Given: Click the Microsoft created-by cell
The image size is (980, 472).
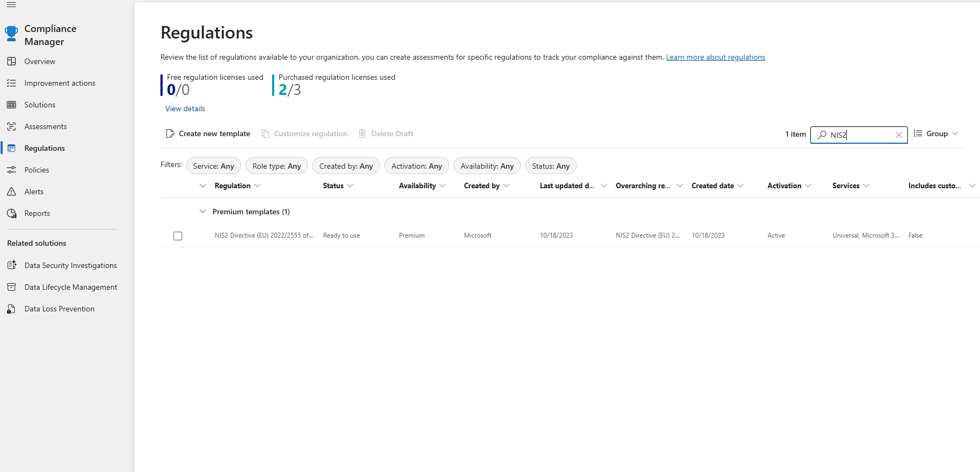Looking at the screenshot, I should tap(478, 235).
